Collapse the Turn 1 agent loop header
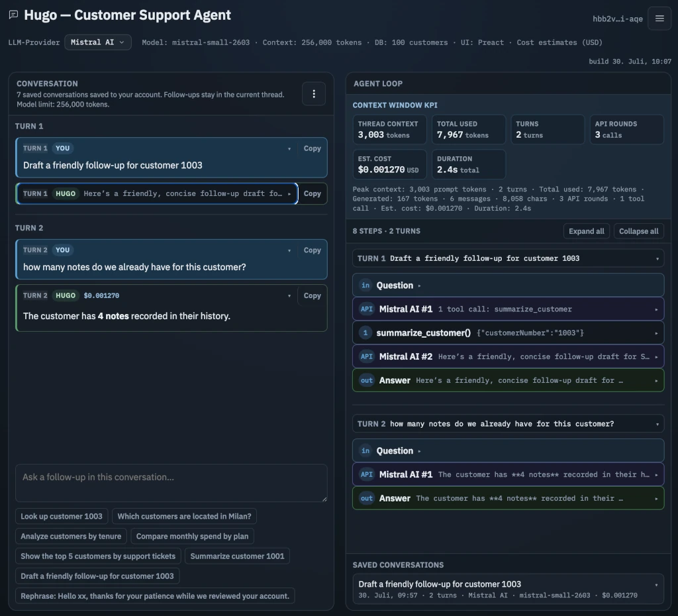 click(x=508, y=258)
